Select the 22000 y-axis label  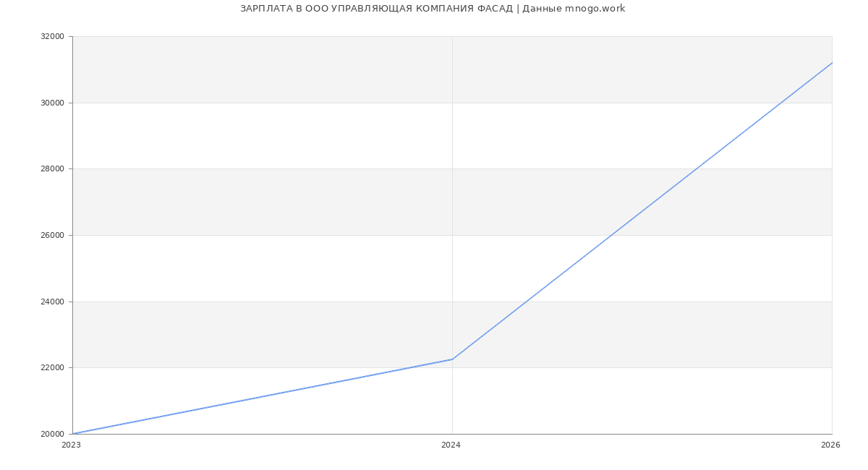(x=52, y=368)
